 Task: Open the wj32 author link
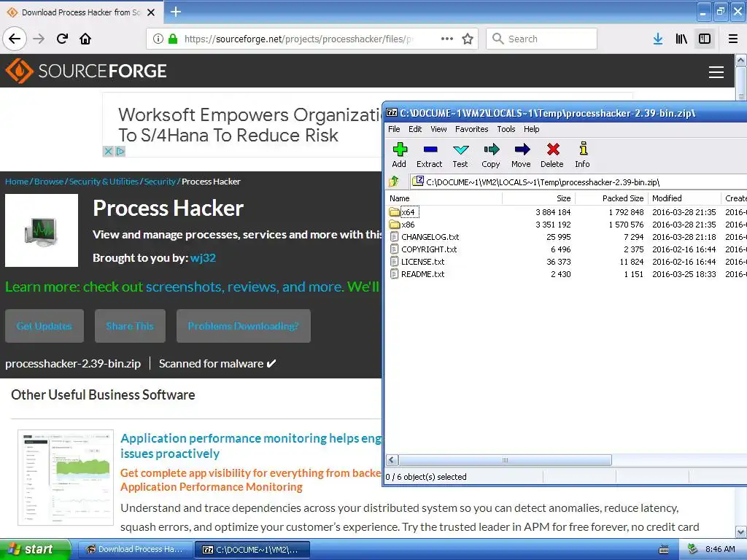(203, 257)
